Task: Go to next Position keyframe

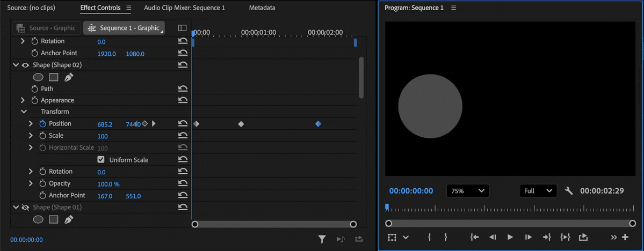Action: (x=154, y=123)
